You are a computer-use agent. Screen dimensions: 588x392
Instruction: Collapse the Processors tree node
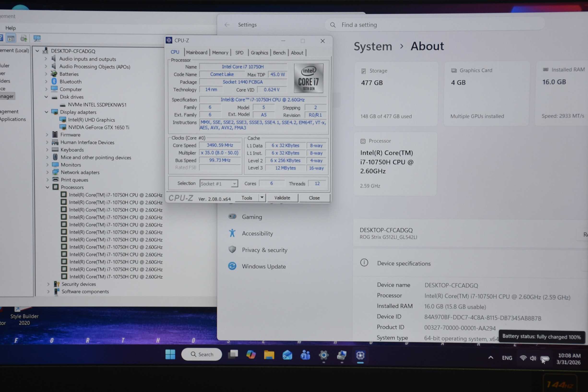point(47,187)
